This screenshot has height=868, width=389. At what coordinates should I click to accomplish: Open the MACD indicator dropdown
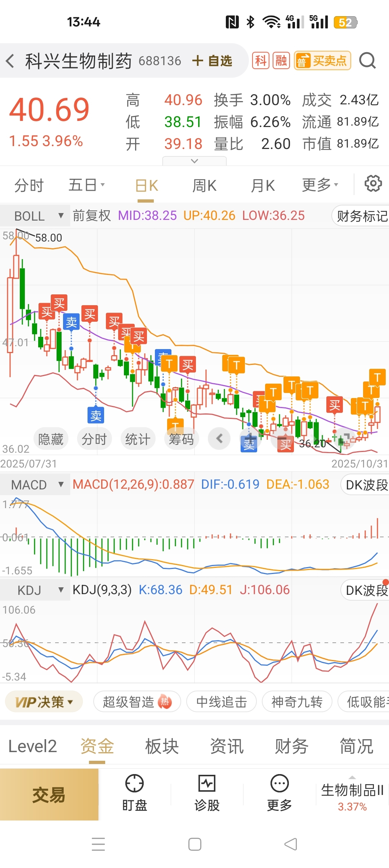[35, 485]
